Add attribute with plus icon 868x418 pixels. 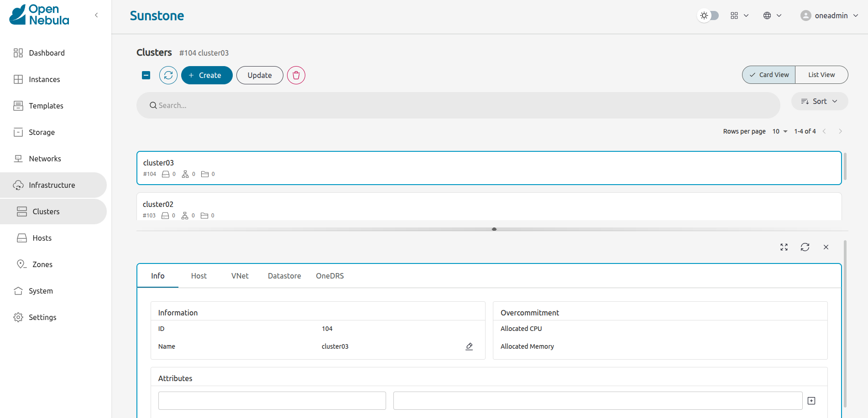click(x=811, y=401)
